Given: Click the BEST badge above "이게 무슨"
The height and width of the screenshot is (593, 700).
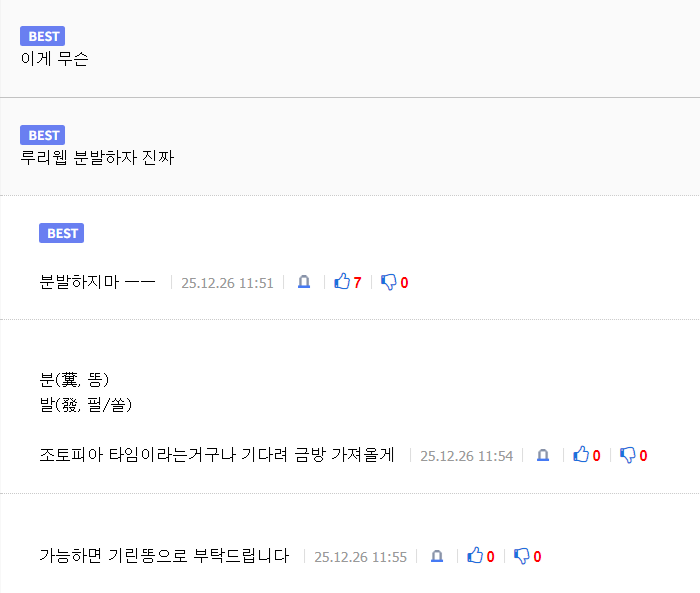Looking at the screenshot, I should click(42, 37).
